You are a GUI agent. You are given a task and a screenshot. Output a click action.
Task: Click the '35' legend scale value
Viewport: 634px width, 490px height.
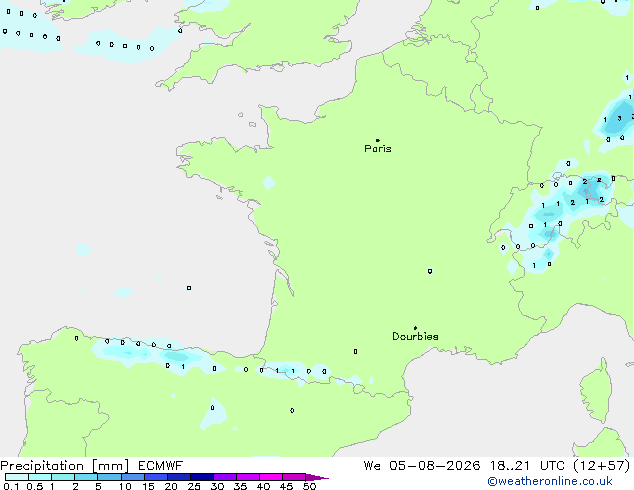click(x=240, y=486)
